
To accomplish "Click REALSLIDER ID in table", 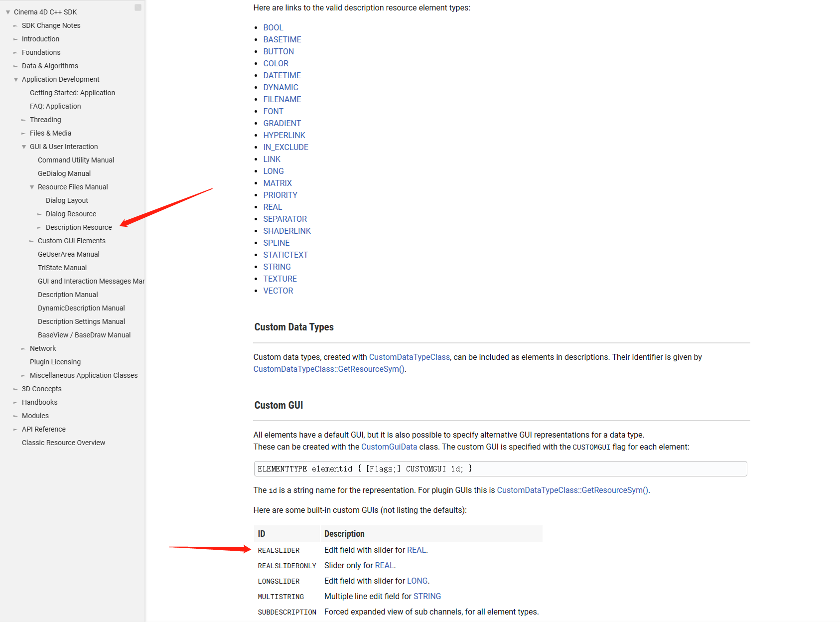I will (x=279, y=550).
